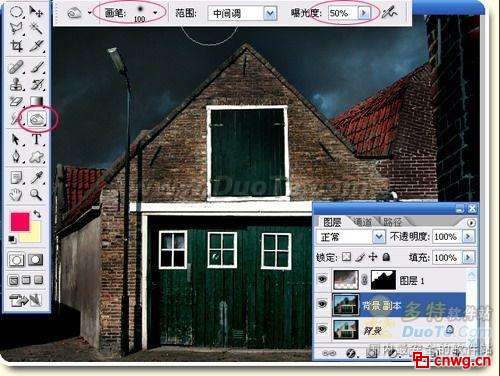Select the 图层 1 layer mask thumbnail
Viewport: 500px width, 376px height.
pyautogui.click(x=383, y=280)
